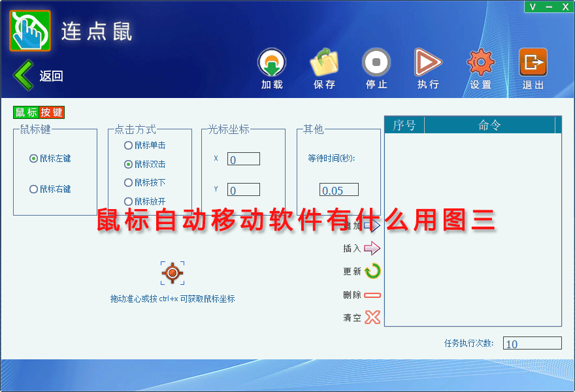Click the 等待时间 input showing 0.05
The width and height of the screenshot is (575, 392).
click(x=339, y=189)
